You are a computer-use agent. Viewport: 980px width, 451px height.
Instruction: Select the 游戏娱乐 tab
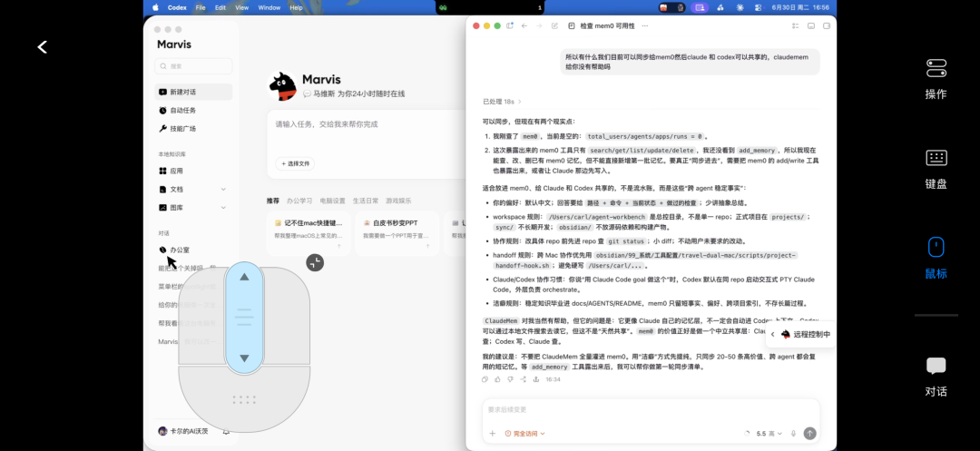398,201
